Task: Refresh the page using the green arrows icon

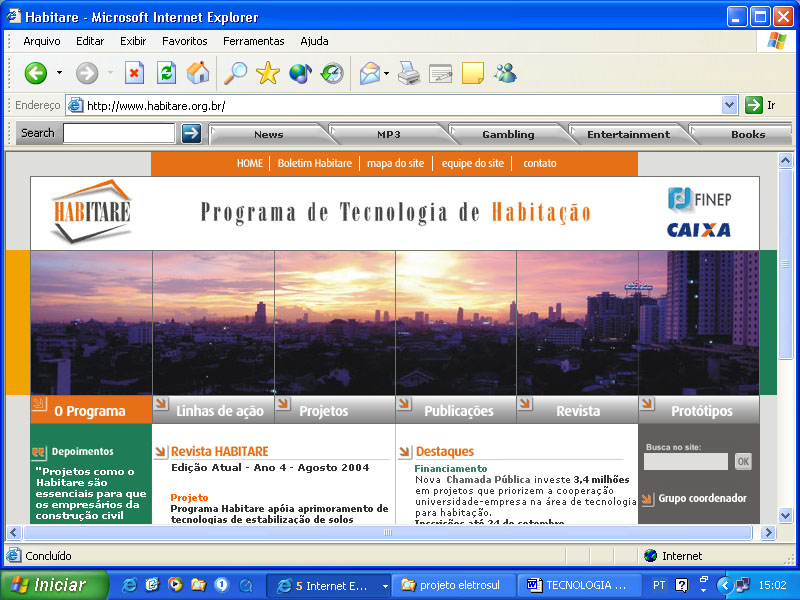Action: pos(166,73)
